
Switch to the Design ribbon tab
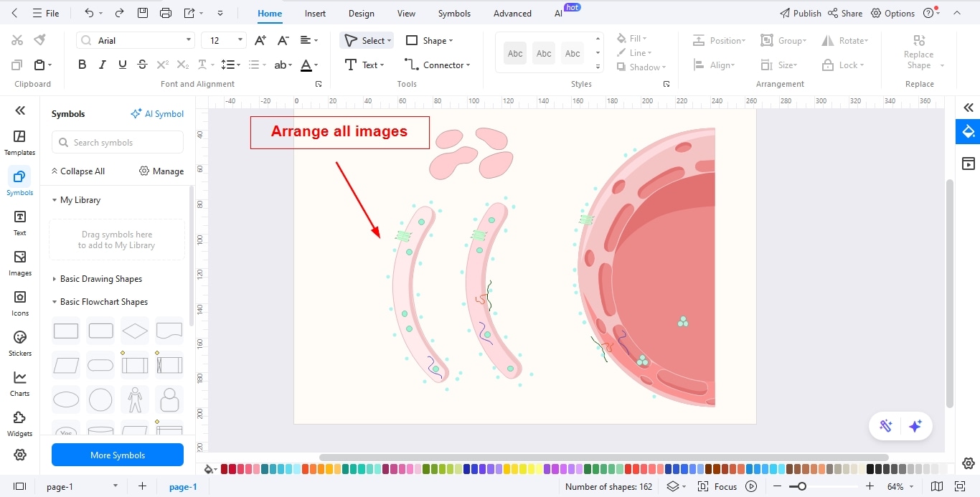(x=361, y=13)
